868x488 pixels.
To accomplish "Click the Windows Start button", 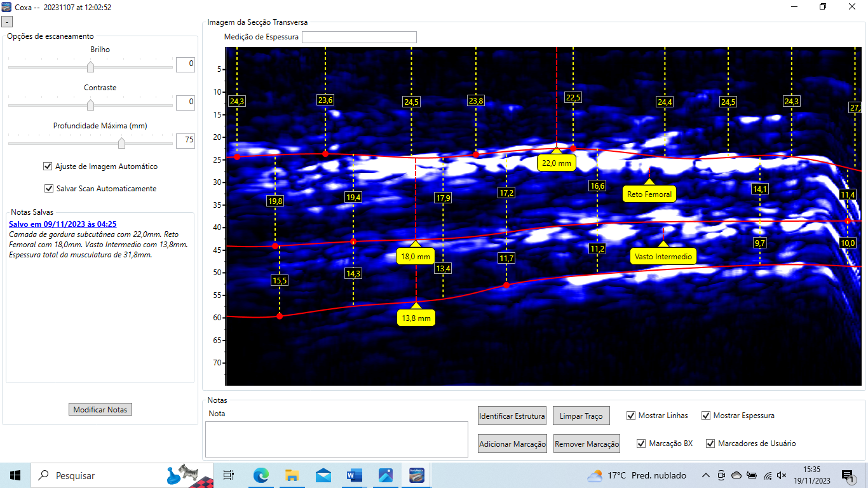I will tap(15, 475).
